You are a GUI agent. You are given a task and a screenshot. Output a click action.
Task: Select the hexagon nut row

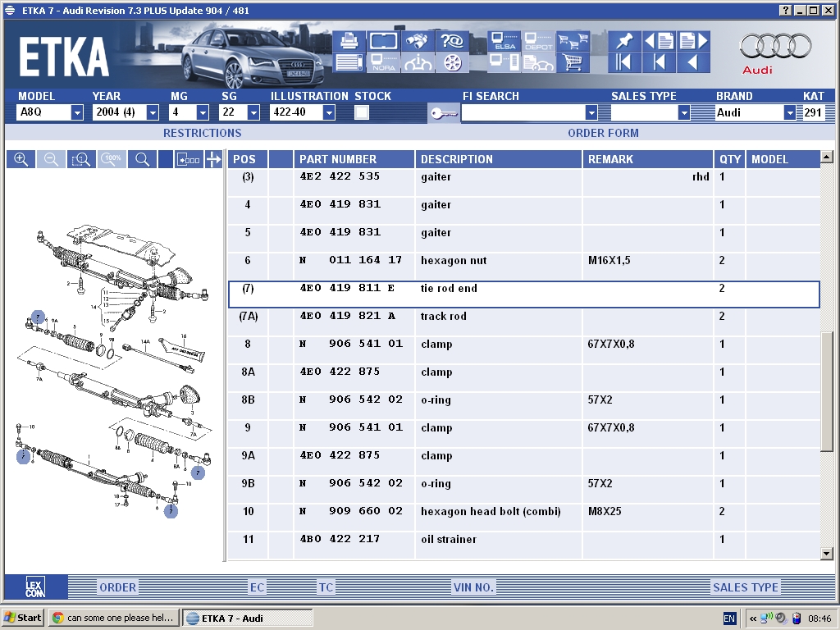click(524, 267)
